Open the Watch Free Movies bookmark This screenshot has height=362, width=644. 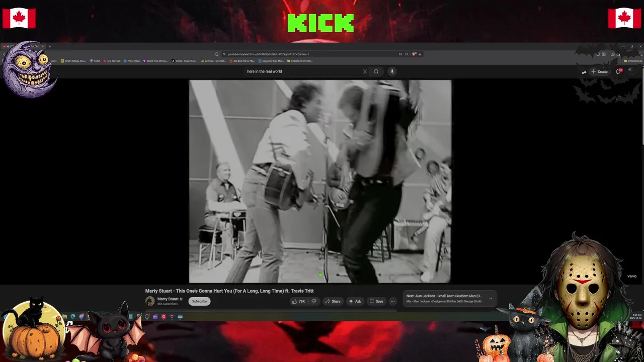point(156,61)
